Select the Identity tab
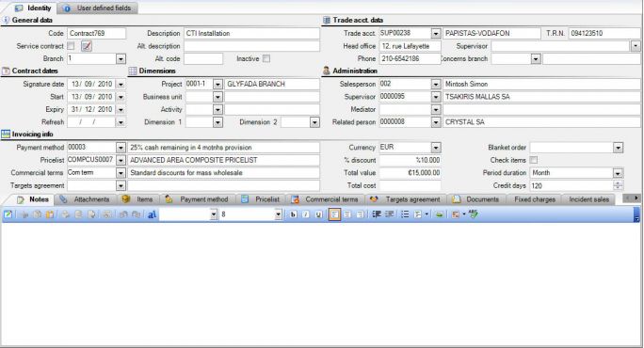 coord(33,8)
